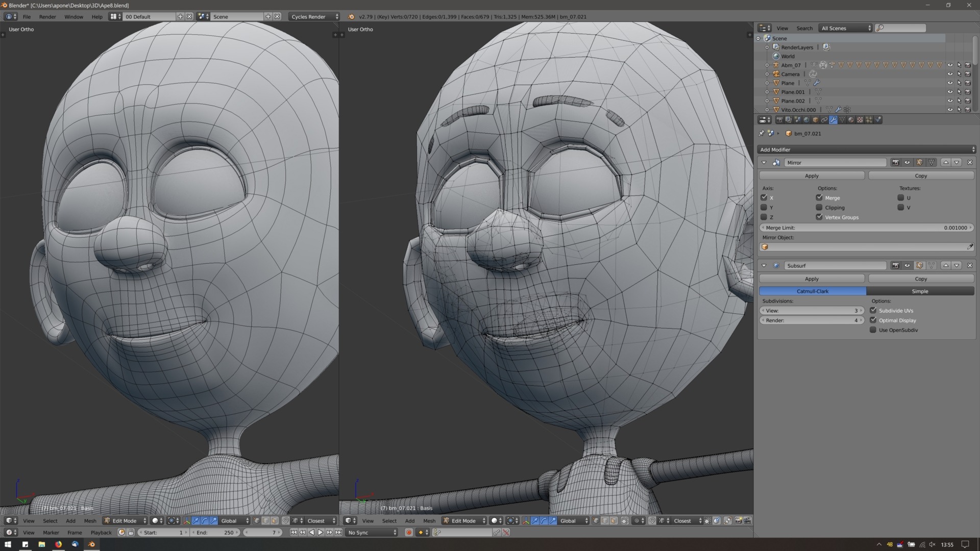Collapse the Mirror modifier panel
Viewport: 980px width, 551px height.
tap(764, 163)
